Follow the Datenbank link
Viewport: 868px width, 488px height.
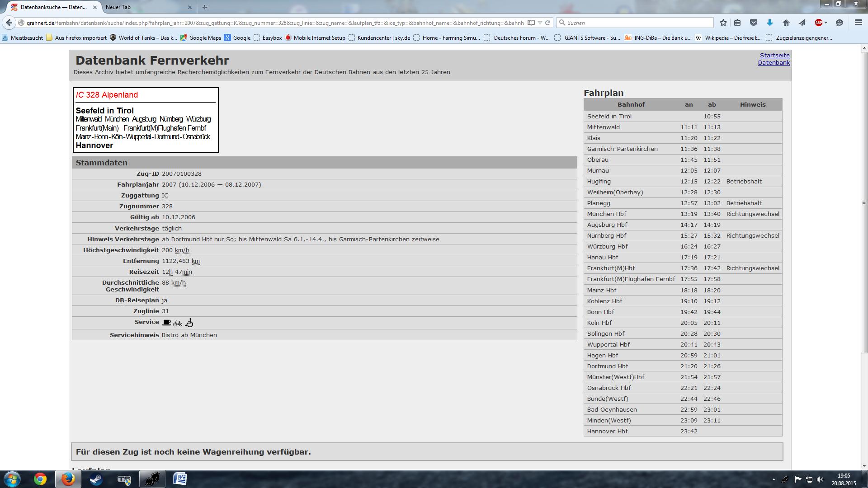click(x=774, y=62)
